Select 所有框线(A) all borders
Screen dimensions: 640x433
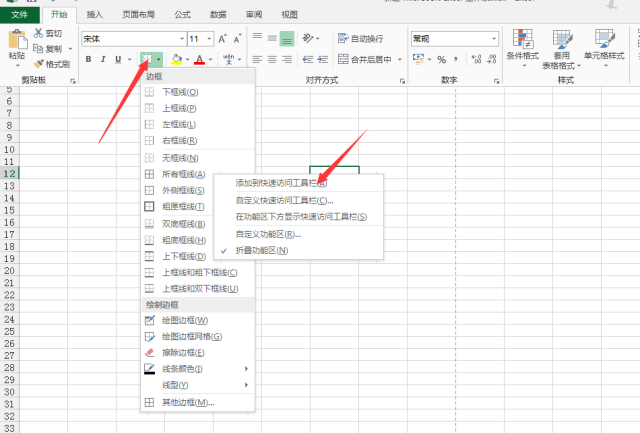pyautogui.click(x=198, y=174)
